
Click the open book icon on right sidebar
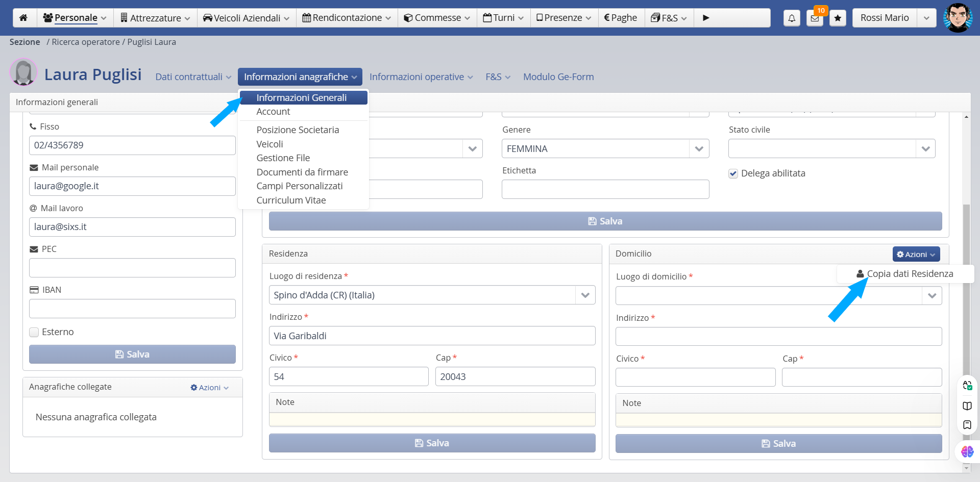pyautogui.click(x=967, y=406)
